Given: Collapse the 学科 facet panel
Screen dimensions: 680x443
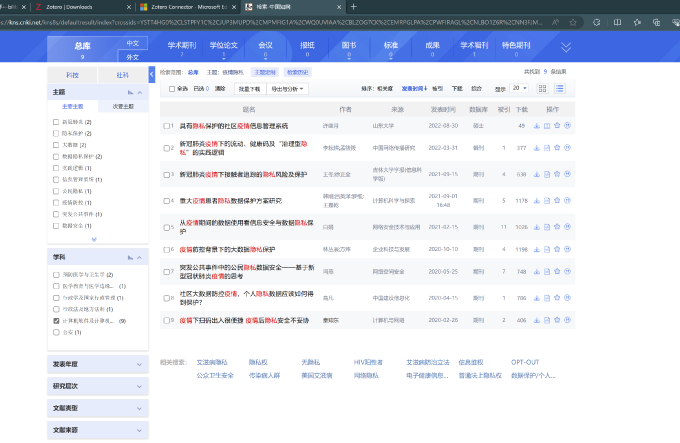Looking at the screenshot, I should tap(140, 257).
